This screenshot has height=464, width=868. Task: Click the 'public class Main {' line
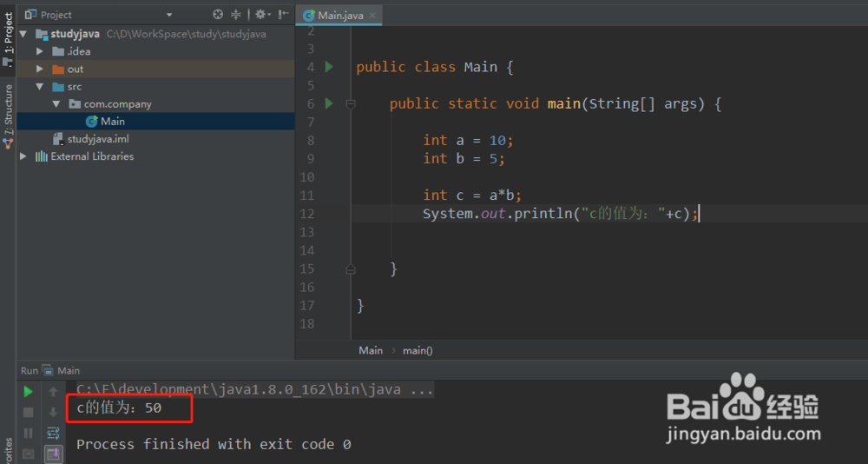pyautogui.click(x=435, y=67)
